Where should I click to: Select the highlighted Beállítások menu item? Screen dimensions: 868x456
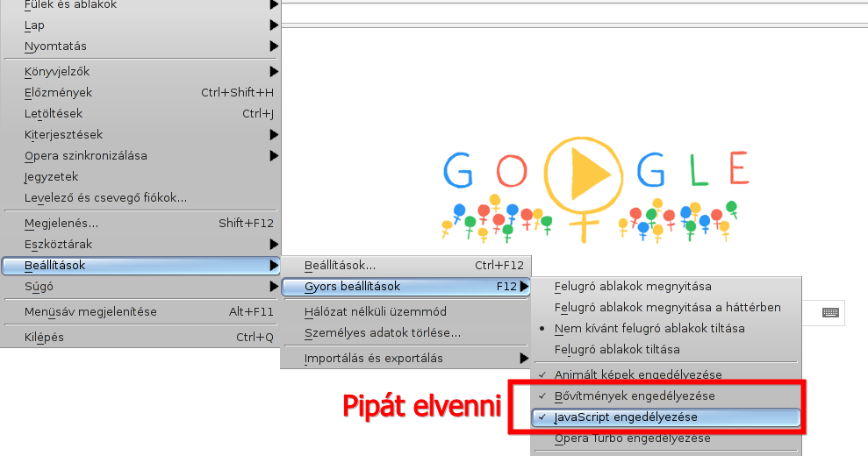[140, 265]
